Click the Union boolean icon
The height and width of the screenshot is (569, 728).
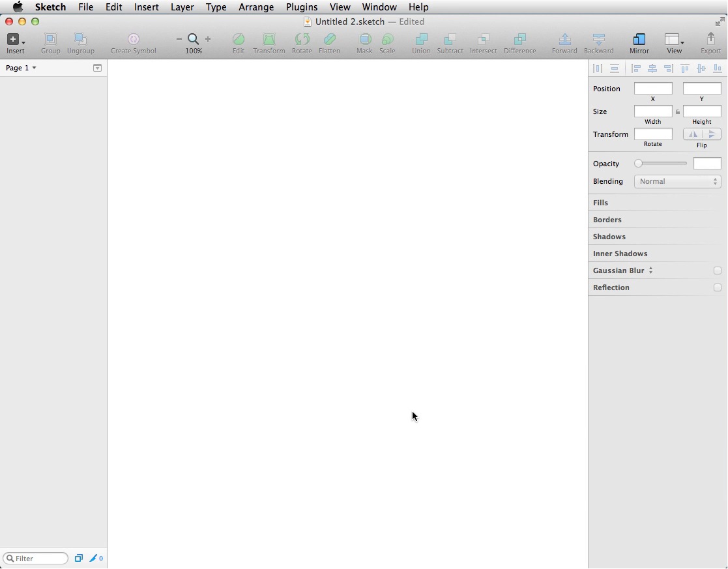click(x=421, y=40)
